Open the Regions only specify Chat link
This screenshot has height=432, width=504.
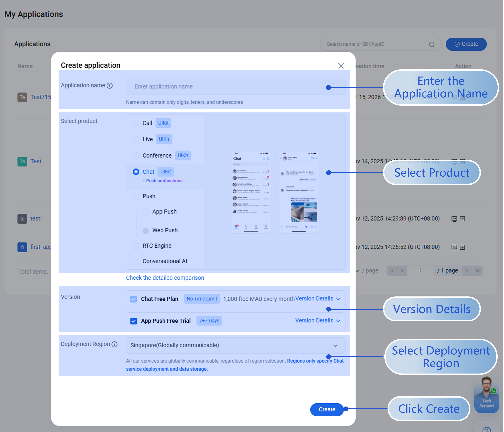235,365
